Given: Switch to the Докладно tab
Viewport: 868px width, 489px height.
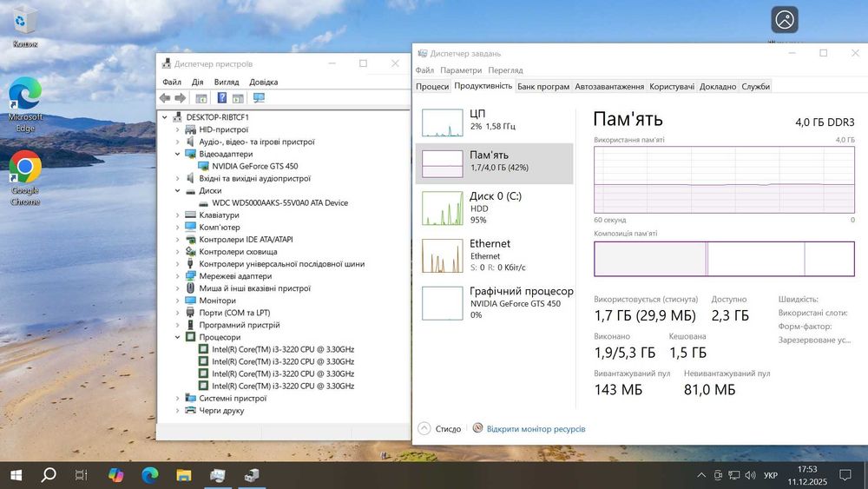Looking at the screenshot, I should 718,86.
